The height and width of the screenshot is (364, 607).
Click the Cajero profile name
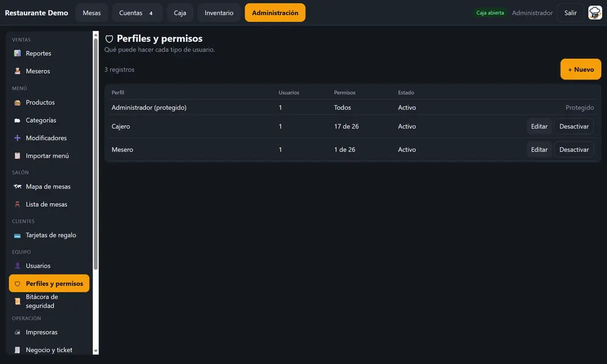pyautogui.click(x=121, y=127)
